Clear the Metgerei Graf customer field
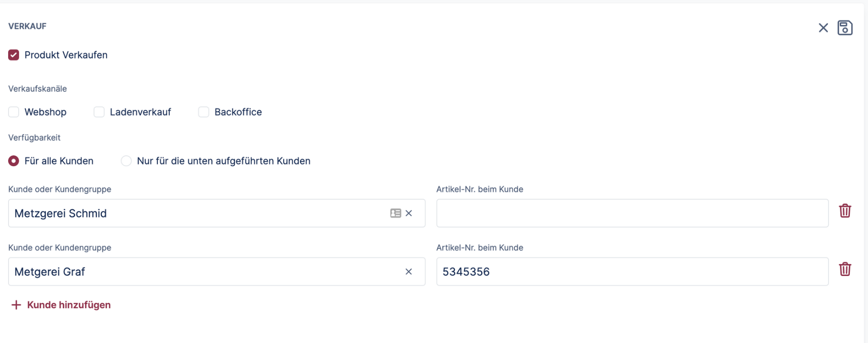The width and height of the screenshot is (868, 343). click(409, 272)
